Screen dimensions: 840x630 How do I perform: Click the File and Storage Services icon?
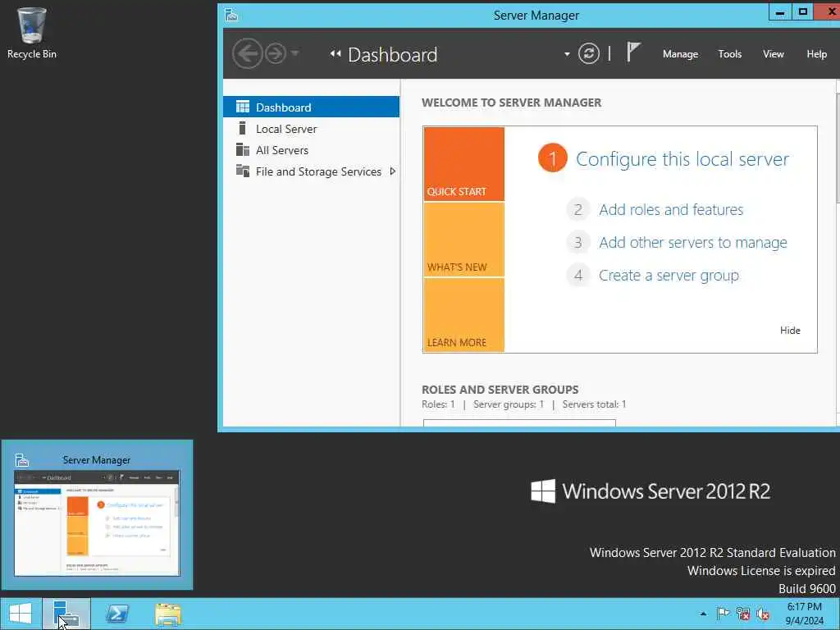pos(243,171)
